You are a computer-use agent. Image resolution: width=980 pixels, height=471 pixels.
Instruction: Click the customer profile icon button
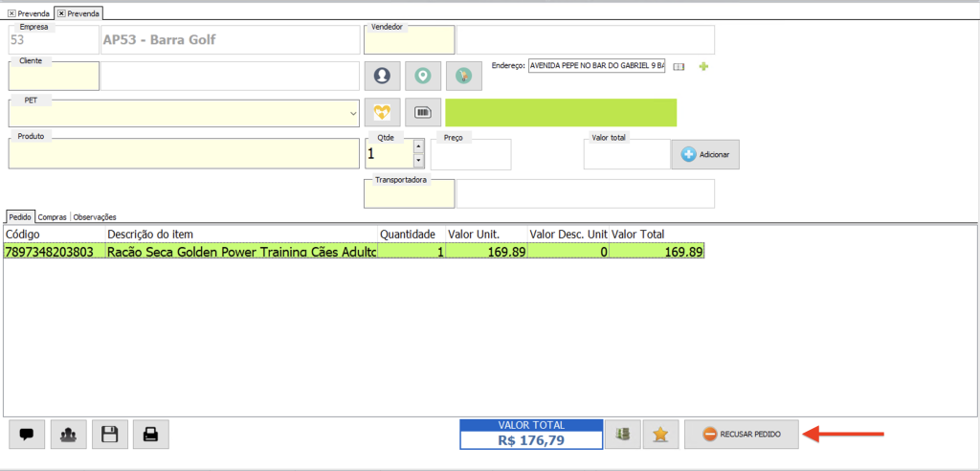(x=383, y=75)
